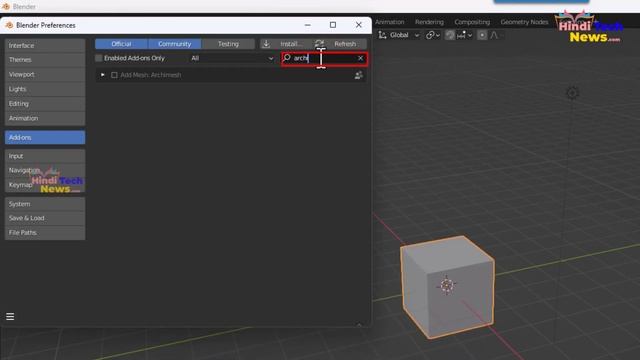Screen dimensions: 640x360
Task: Toggle the Community add-ons filter
Action: tap(175, 44)
